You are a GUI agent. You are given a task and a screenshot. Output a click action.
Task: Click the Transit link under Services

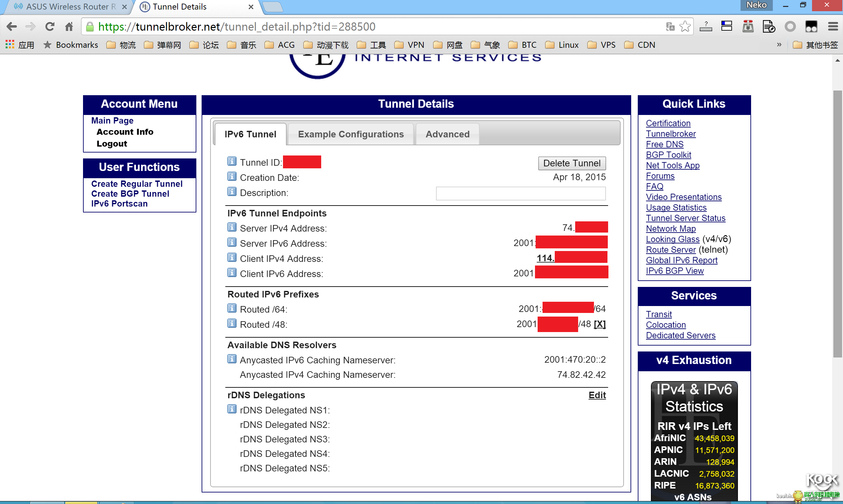point(659,314)
